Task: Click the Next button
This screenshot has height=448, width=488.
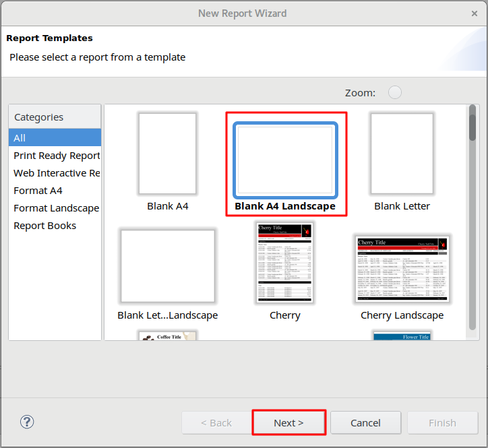Action: (288, 422)
